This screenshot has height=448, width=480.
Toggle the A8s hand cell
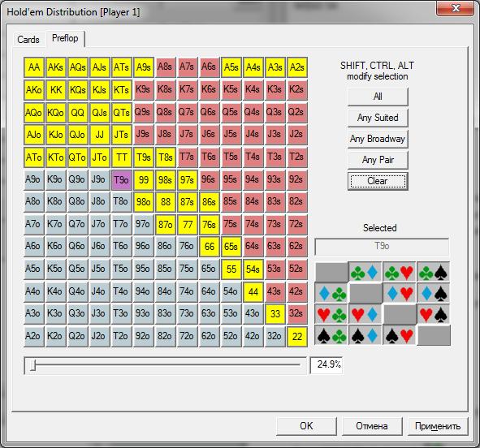165,67
